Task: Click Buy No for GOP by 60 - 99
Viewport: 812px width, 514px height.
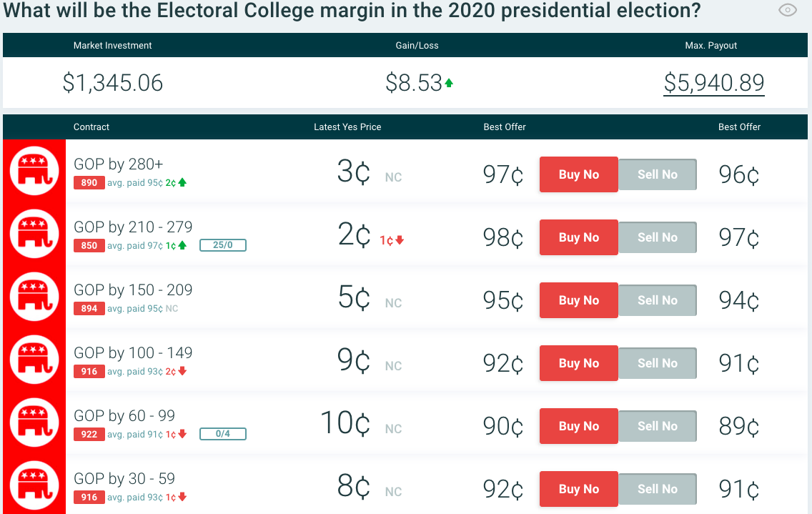Action: (578, 426)
